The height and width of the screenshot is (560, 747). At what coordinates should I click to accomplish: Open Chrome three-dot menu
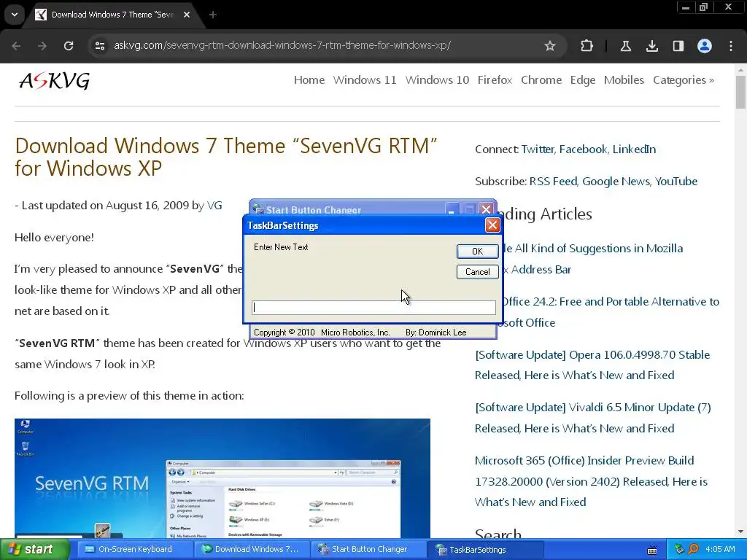coord(731,46)
